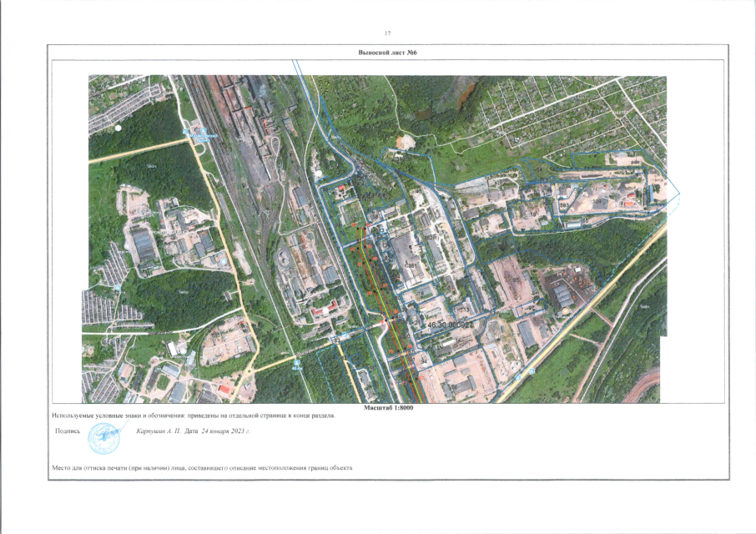The height and width of the screenshot is (534, 756).
Task: Click the cadastral number 46:30:000021 label
Action: 451,323
